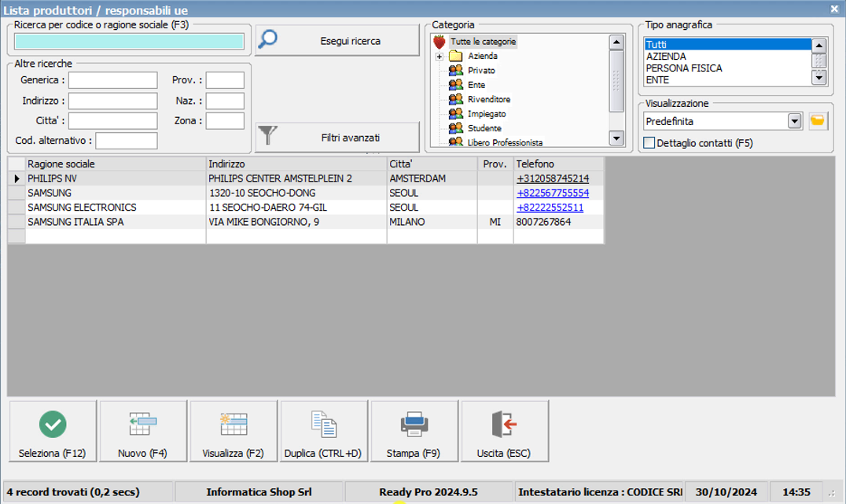The width and height of the screenshot is (846, 504).
Task: Click the Uscita exit door icon
Action: coord(505,424)
